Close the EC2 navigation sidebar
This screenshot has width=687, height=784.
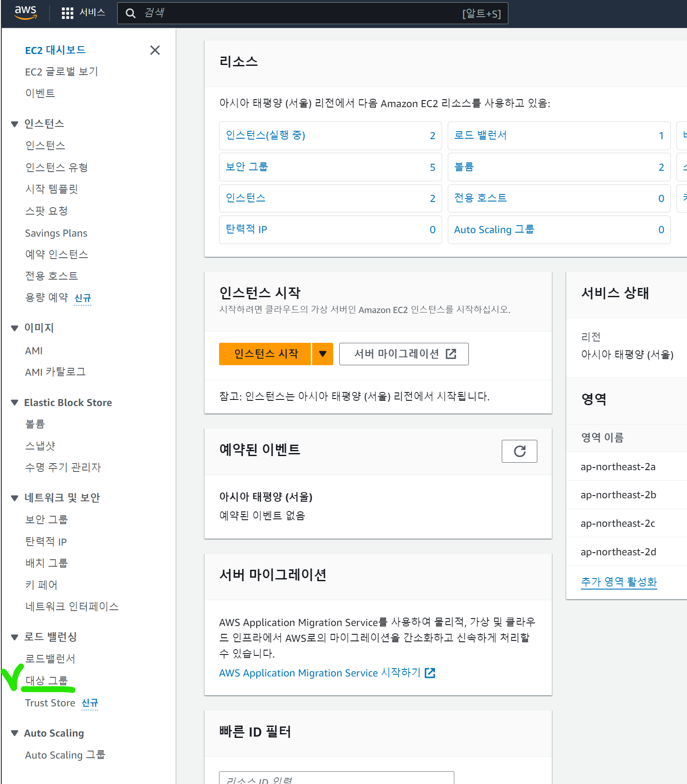pos(155,50)
